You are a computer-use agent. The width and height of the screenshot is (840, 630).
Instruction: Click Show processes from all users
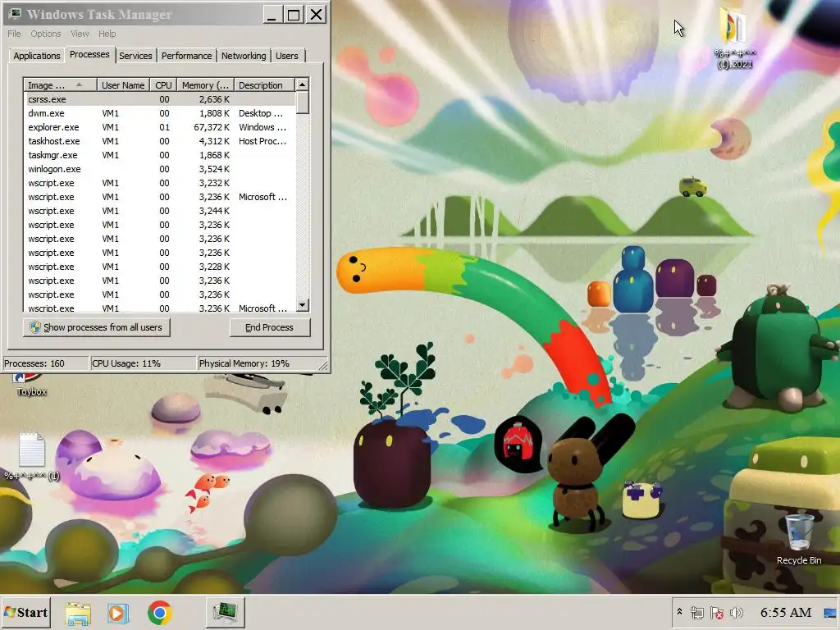[x=97, y=327]
